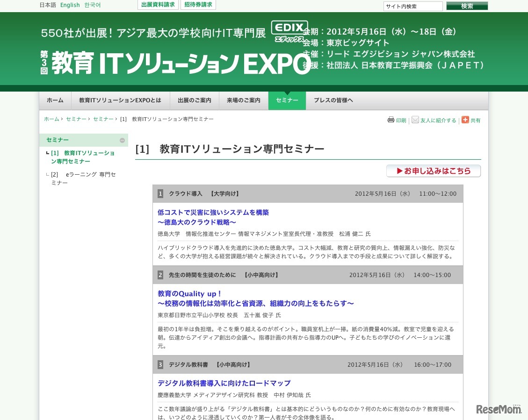Click the first セミナー breadcrumb link

pos(76,119)
